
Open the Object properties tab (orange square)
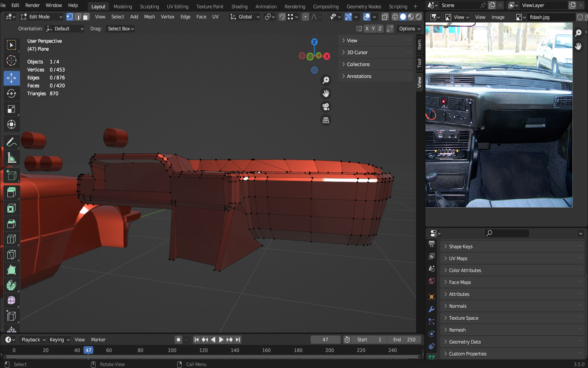[x=432, y=297]
